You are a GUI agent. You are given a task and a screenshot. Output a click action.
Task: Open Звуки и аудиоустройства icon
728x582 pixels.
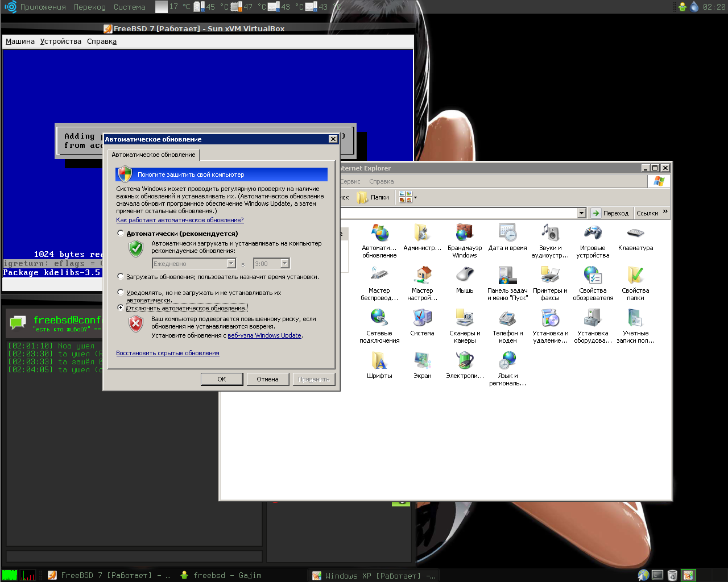(550, 240)
